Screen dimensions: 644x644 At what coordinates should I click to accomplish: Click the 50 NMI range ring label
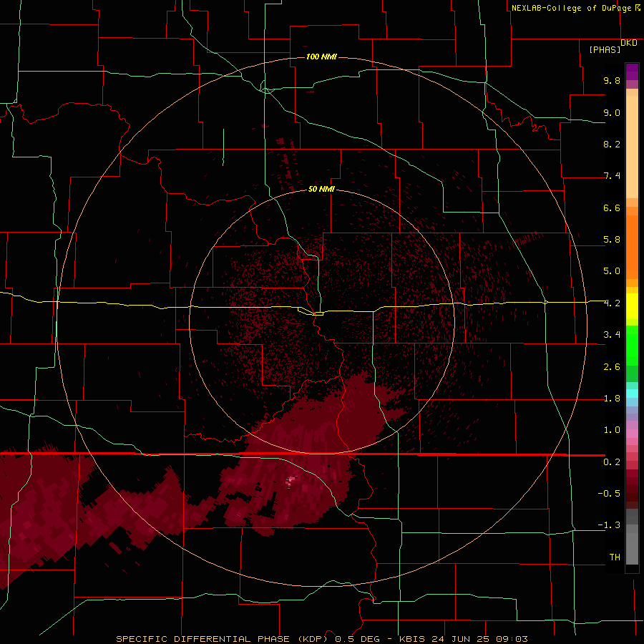321,189
